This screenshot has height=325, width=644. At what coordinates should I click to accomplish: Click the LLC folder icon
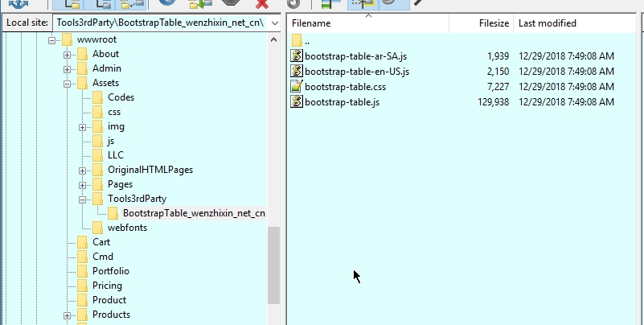pos(98,155)
